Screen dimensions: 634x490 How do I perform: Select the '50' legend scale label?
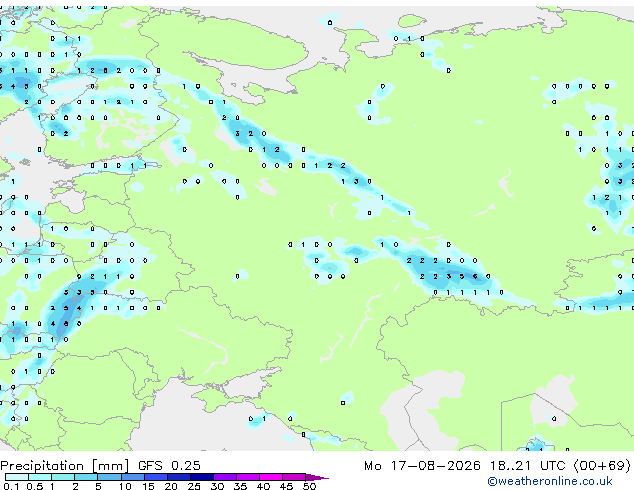click(x=309, y=486)
